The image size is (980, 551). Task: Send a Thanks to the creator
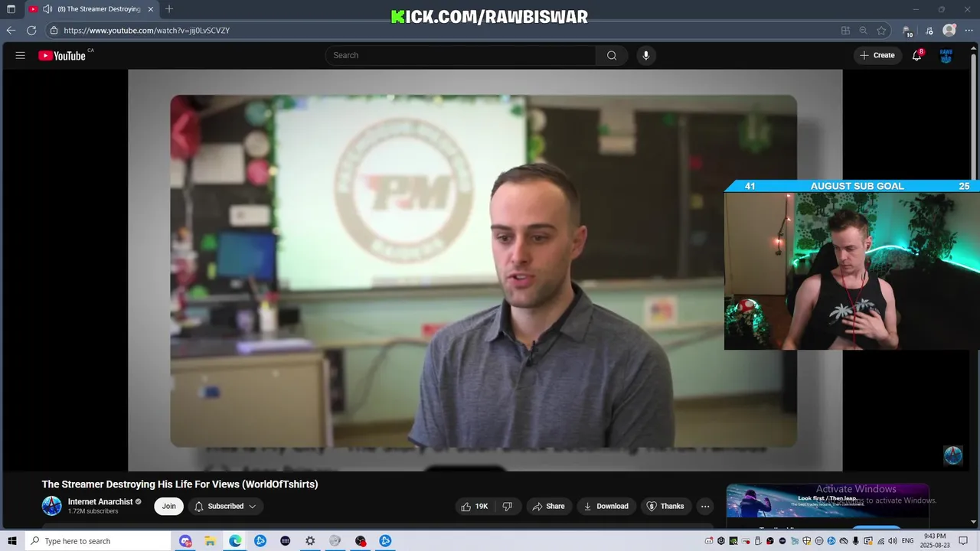click(665, 506)
